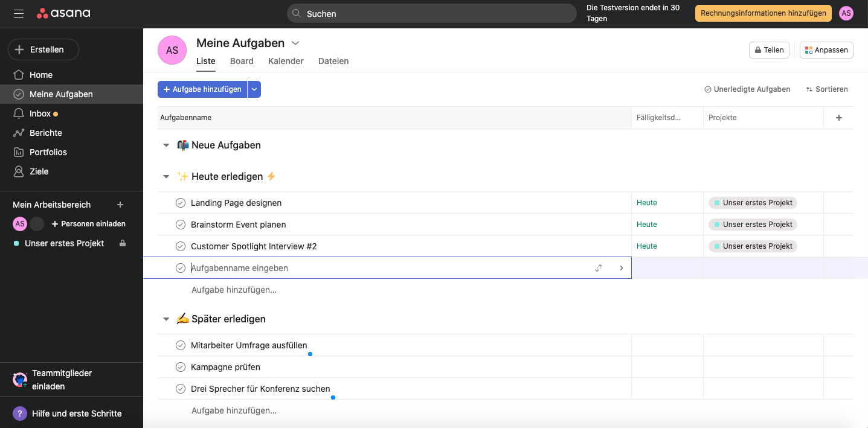Screen dimensions: 868x428
Task: Click the Berichte chart icon
Action: [x=19, y=133]
